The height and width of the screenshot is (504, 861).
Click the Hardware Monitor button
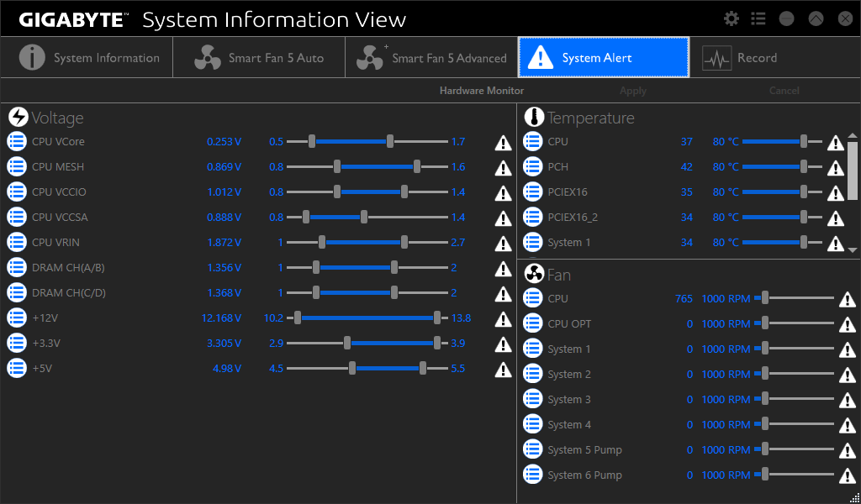(x=482, y=91)
